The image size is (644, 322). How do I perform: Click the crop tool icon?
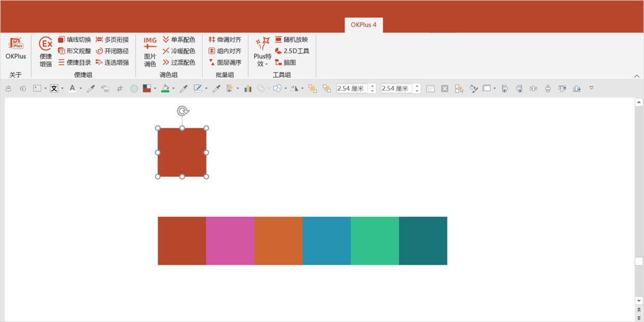[120, 88]
